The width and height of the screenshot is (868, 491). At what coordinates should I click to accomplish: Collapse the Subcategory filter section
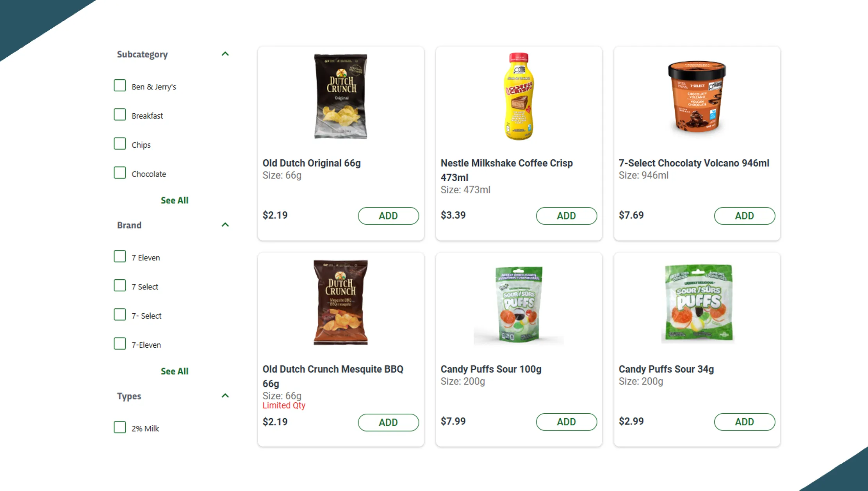(x=225, y=54)
